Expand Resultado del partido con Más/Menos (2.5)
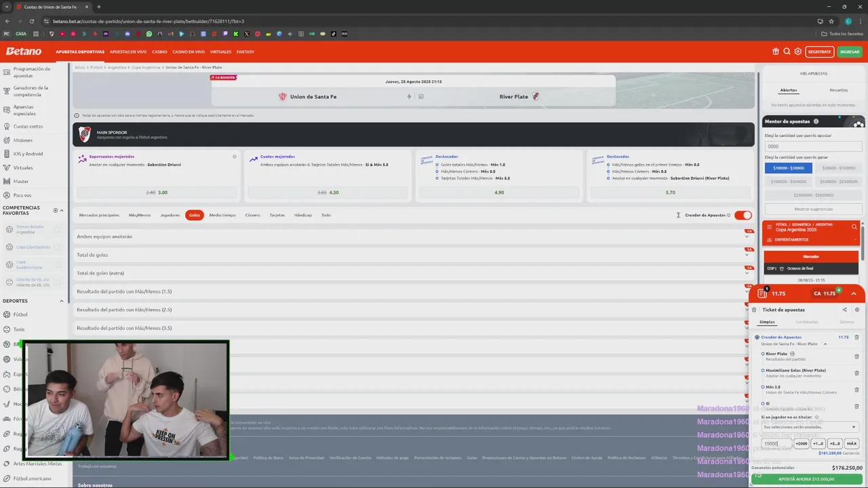 [x=414, y=310]
